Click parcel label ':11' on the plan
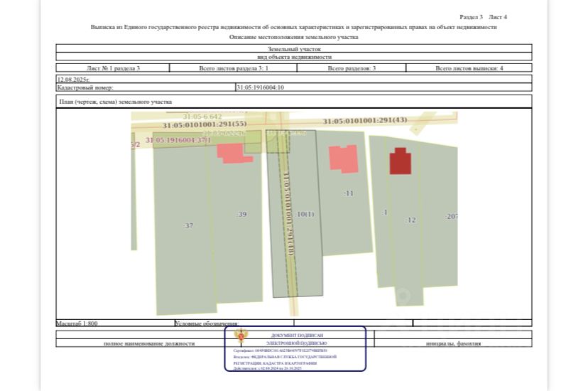588x391 pixels. click(x=349, y=193)
